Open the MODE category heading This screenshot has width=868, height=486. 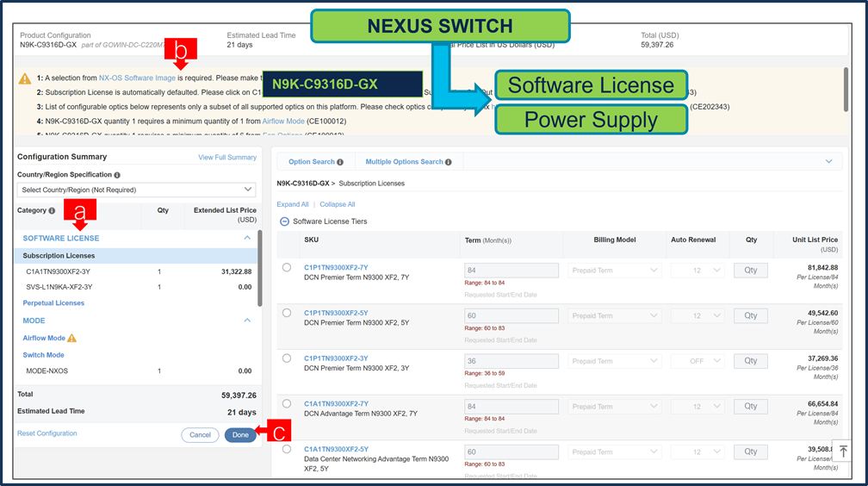coord(34,321)
